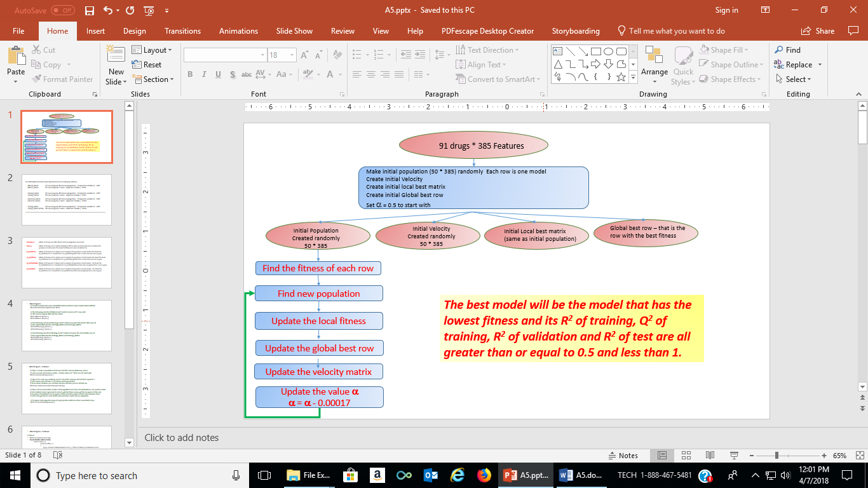This screenshot has width=868, height=488.
Task: Switch to the Transitions tab
Action: pyautogui.click(x=183, y=31)
